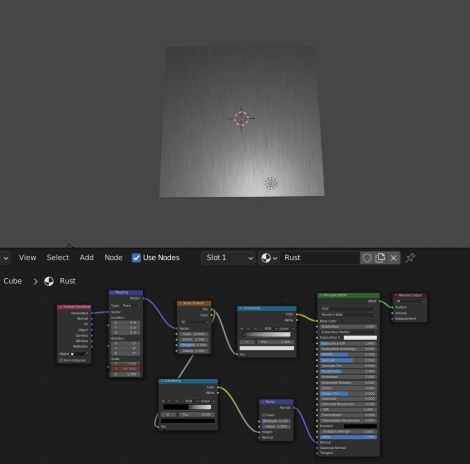Open upper ColorRamp Linear interpolation dropdown

click(286, 329)
